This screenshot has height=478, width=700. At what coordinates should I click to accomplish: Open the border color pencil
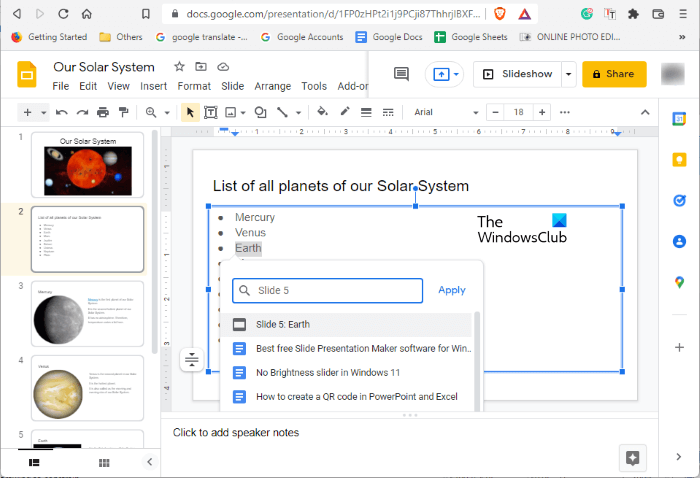click(345, 112)
